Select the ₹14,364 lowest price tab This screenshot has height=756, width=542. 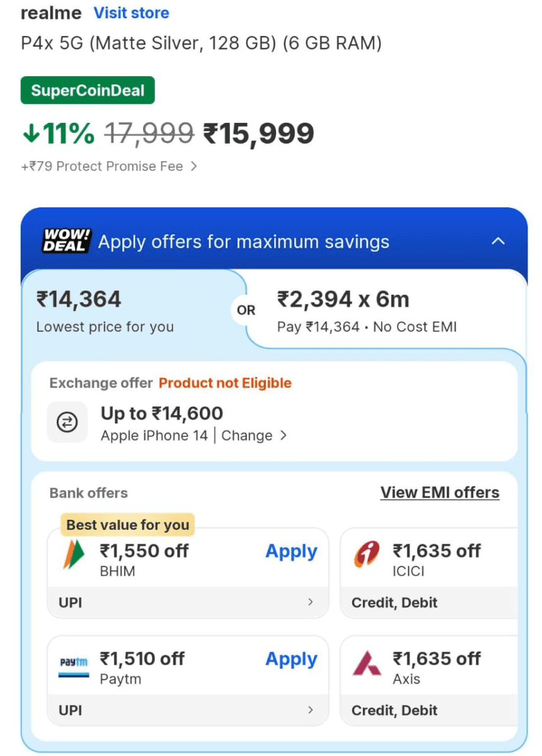click(x=126, y=311)
